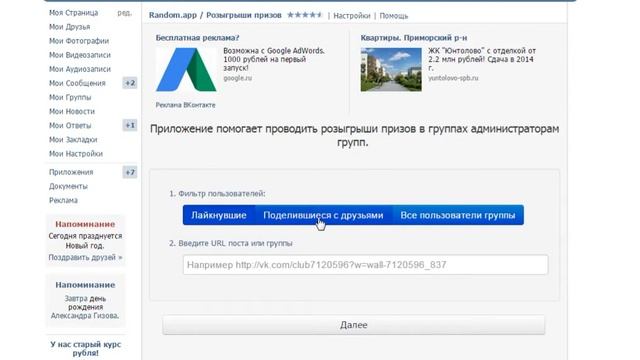The width and height of the screenshot is (640, 360).
Task: Open Мои Настройки
Action: (x=76, y=154)
